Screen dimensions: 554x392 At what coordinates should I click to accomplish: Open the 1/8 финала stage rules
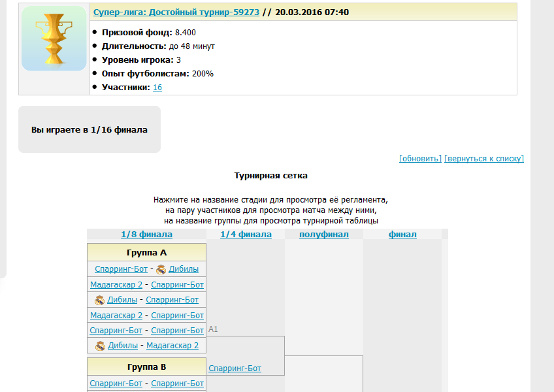[x=146, y=235]
